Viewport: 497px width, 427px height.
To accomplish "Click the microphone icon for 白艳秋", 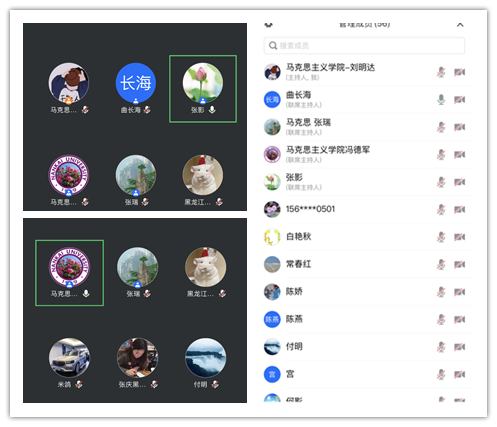I will [441, 237].
